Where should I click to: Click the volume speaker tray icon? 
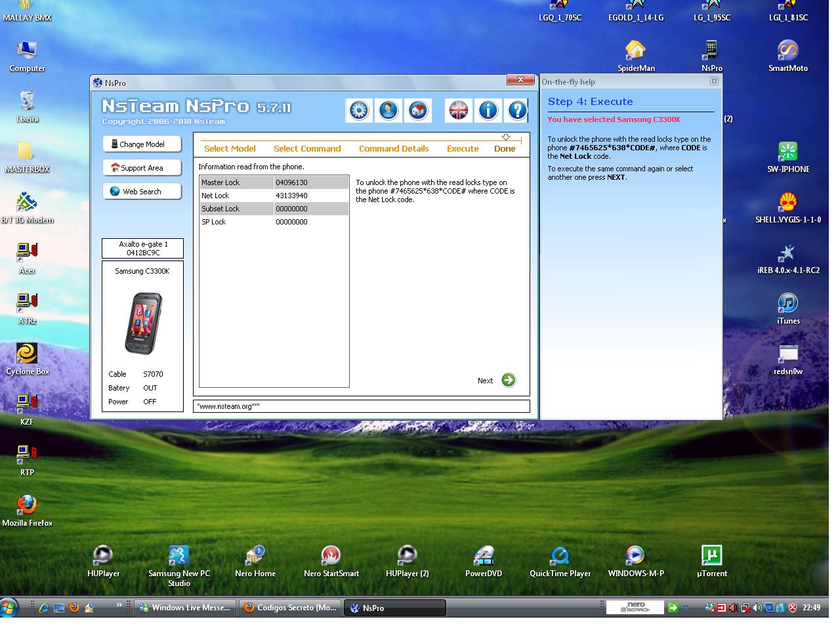tap(757, 608)
